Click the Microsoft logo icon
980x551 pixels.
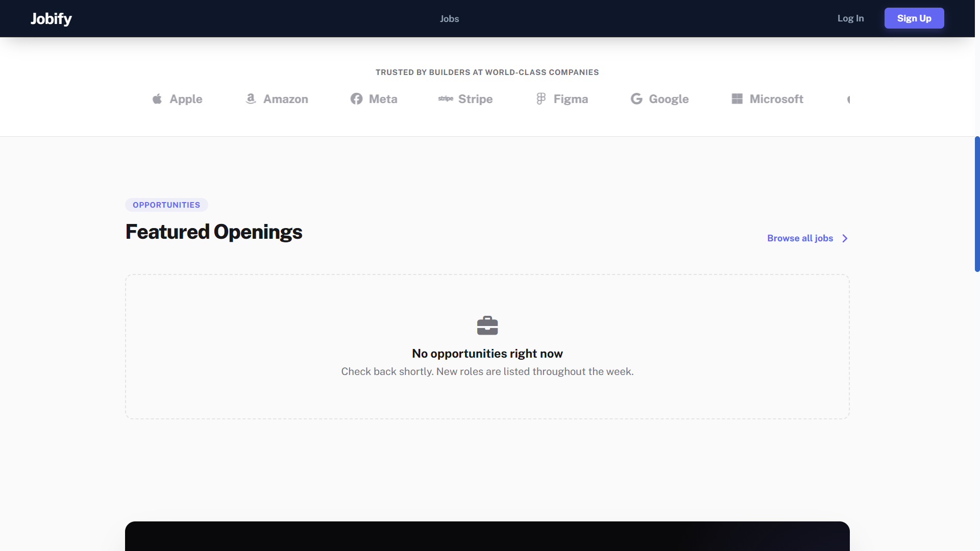tap(737, 99)
